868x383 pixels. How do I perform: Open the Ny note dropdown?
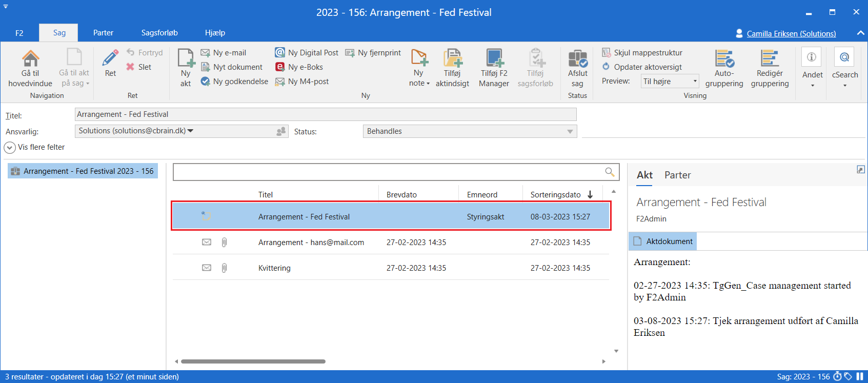coord(419,83)
